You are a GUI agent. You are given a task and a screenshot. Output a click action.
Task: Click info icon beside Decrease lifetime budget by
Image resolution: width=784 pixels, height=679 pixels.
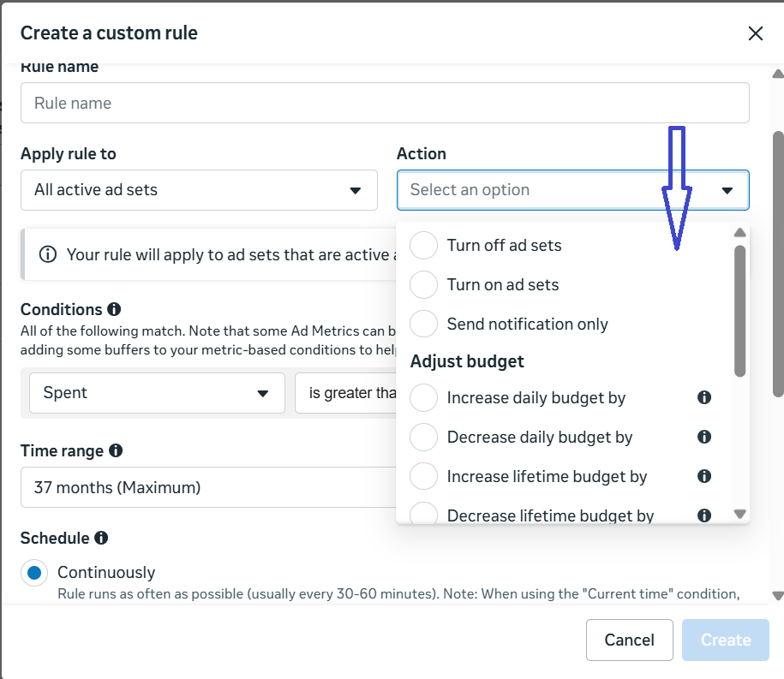click(703, 515)
